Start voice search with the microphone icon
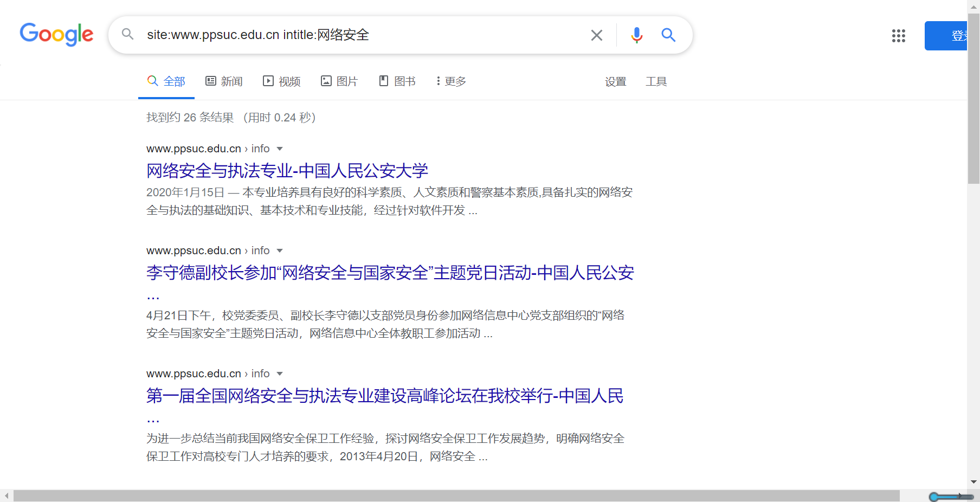This screenshot has width=980, height=502. click(637, 35)
